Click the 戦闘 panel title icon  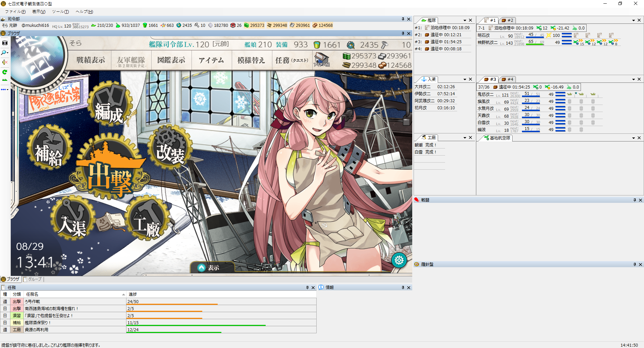417,200
